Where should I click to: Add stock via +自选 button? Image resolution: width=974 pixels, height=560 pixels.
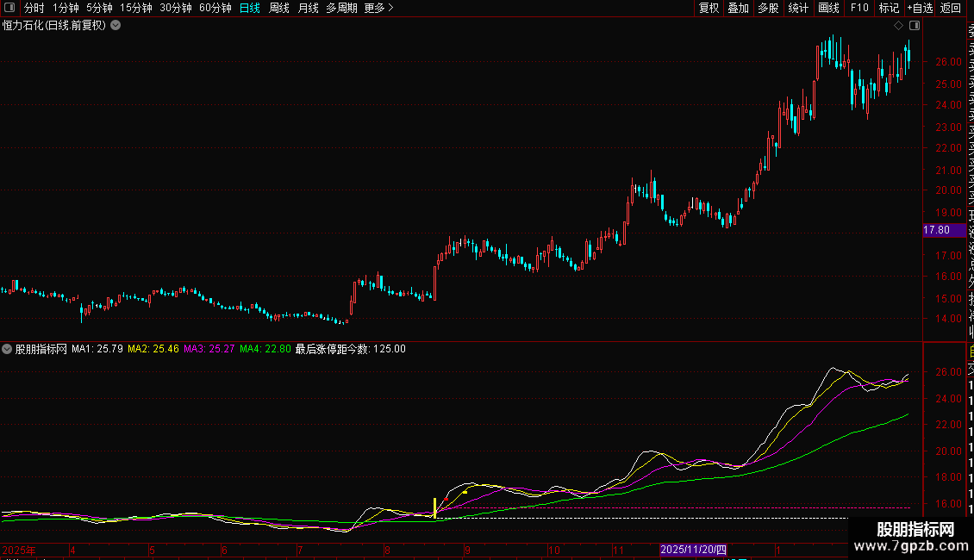click(x=920, y=8)
